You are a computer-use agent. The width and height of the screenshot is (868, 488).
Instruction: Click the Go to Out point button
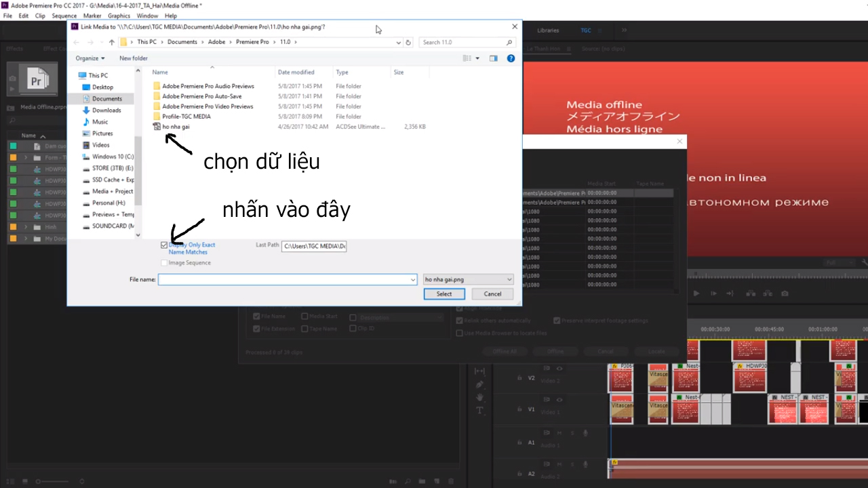730,293
